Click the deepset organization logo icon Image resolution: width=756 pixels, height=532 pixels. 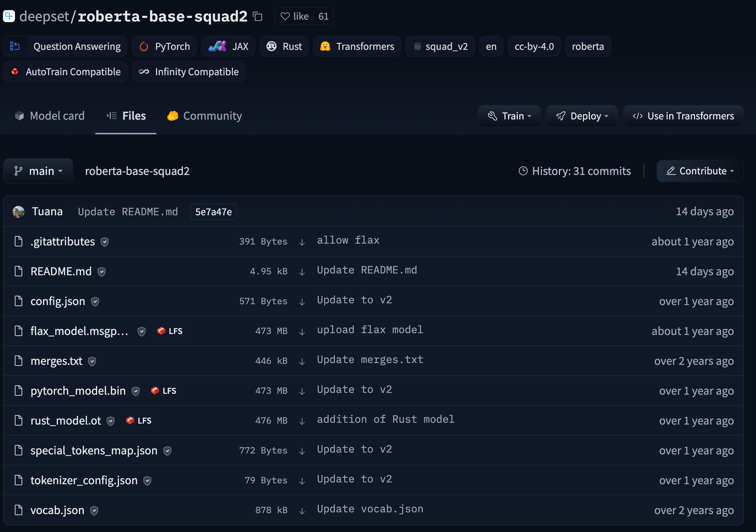point(9,16)
